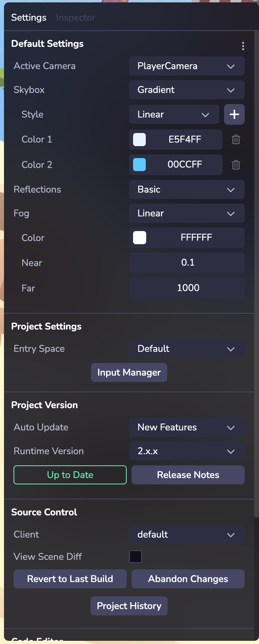
Task: Open the Input Manager
Action: [x=129, y=372]
